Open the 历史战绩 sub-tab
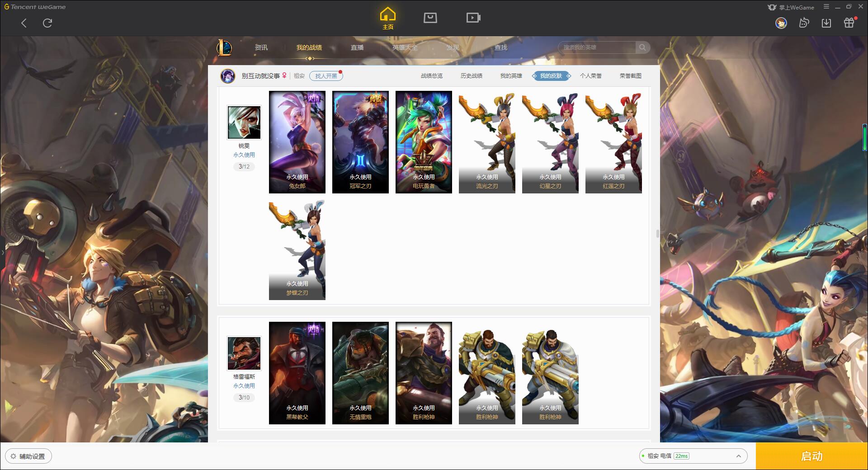 tap(472, 76)
